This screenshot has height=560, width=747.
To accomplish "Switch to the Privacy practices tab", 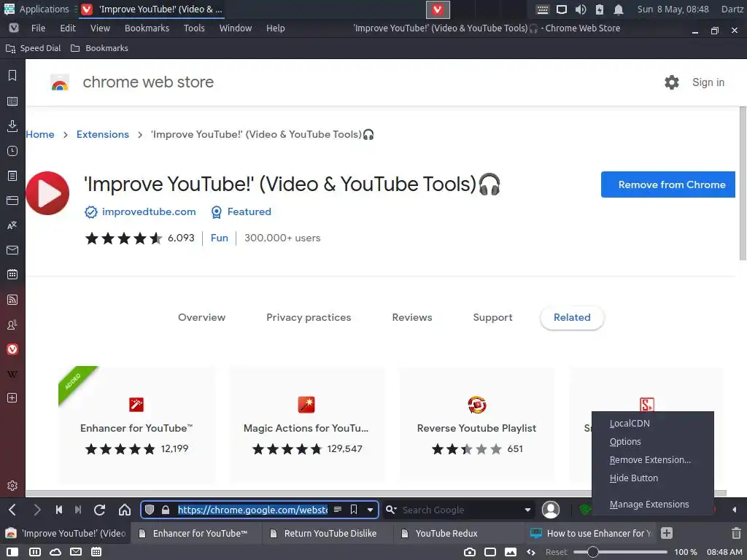I will 309,318.
